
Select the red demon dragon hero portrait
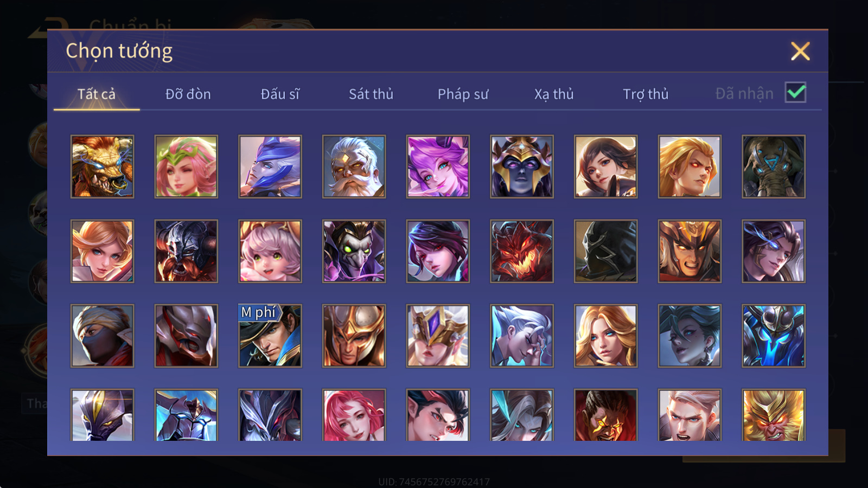tap(521, 251)
